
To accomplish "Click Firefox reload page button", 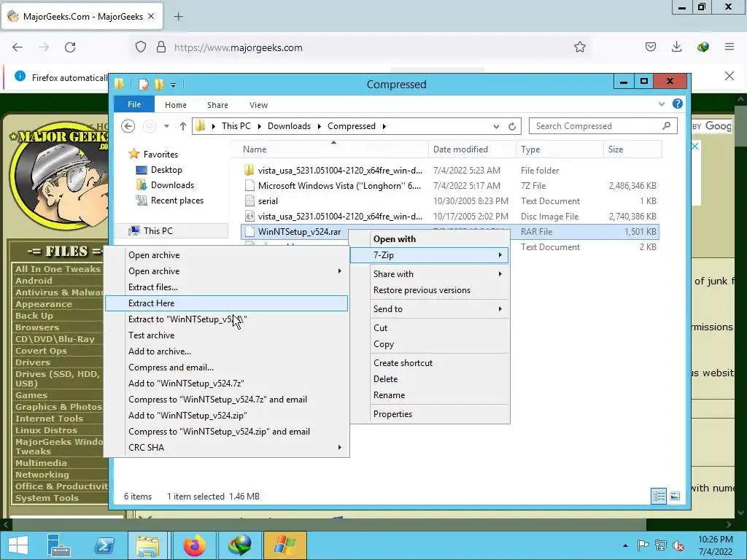I will (70, 47).
